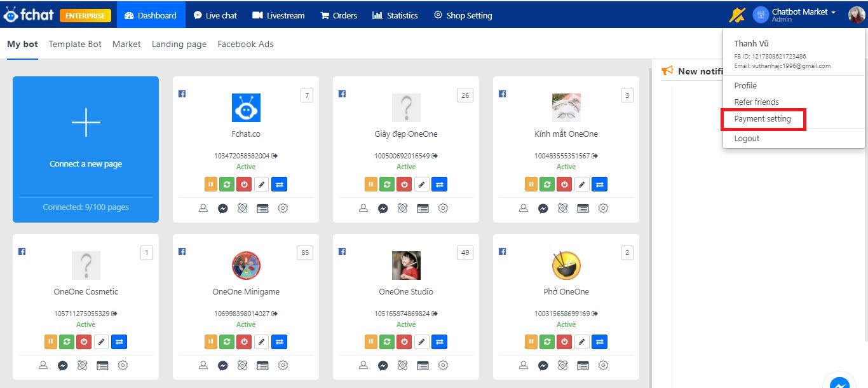
Task: Open Messenger icon on OneOne Cosmetic card
Action: (63, 366)
